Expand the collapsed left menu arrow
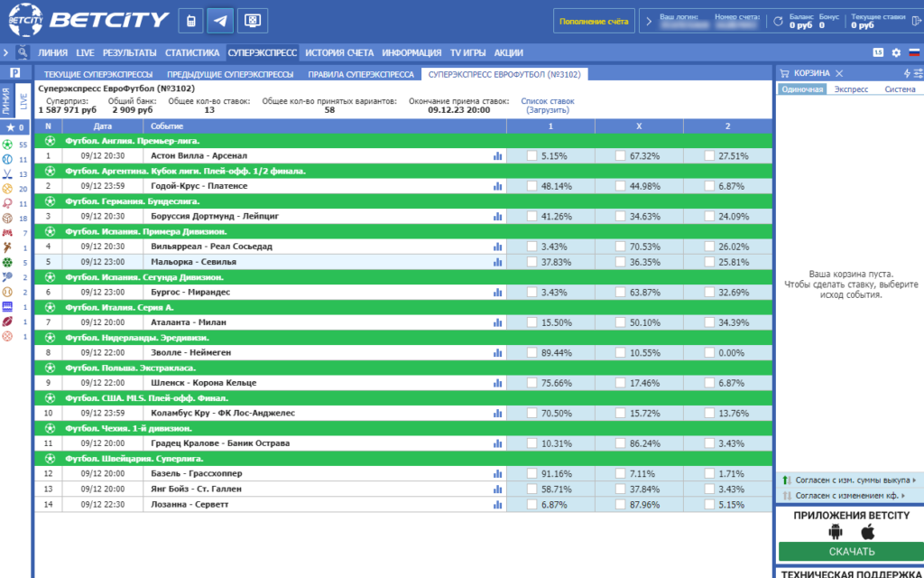924x578 pixels. [x=6, y=52]
